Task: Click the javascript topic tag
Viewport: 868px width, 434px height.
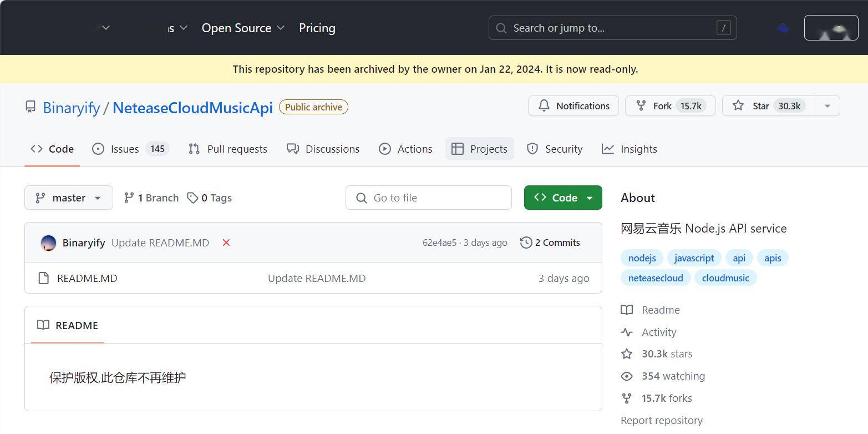Action: pos(694,258)
